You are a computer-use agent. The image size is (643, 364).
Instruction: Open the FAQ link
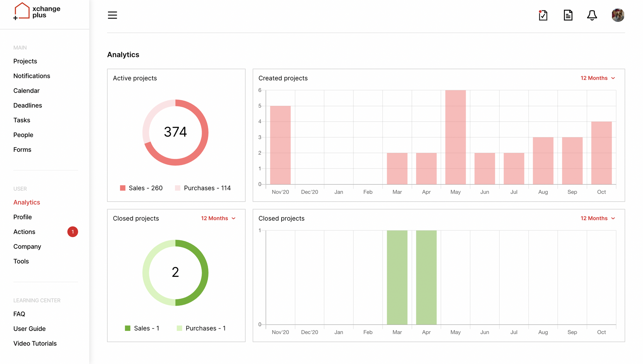tap(19, 314)
